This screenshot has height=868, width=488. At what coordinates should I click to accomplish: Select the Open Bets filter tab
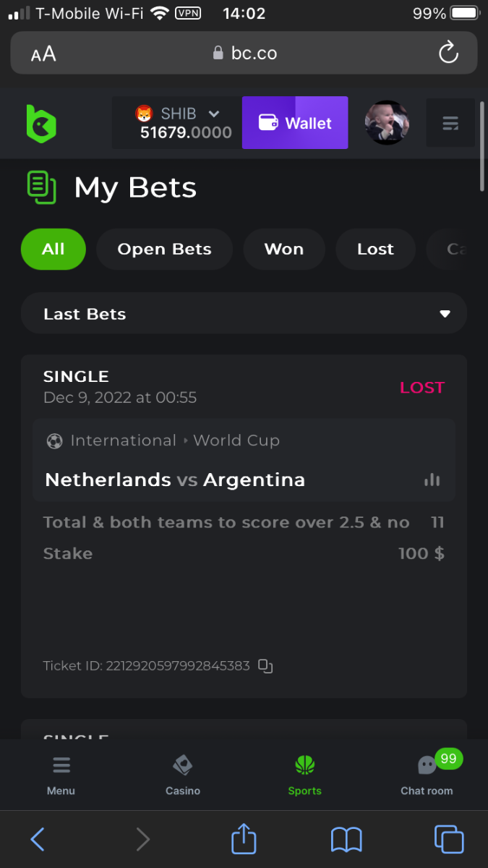tap(164, 250)
